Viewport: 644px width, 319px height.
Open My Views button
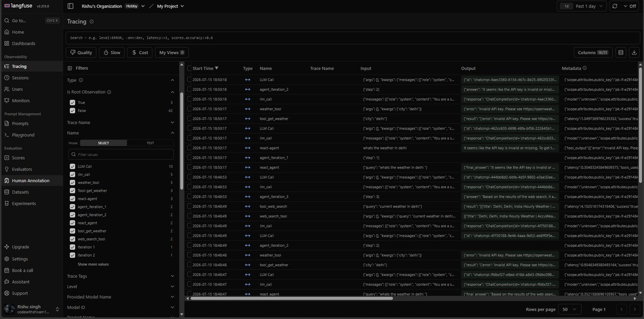tap(172, 53)
